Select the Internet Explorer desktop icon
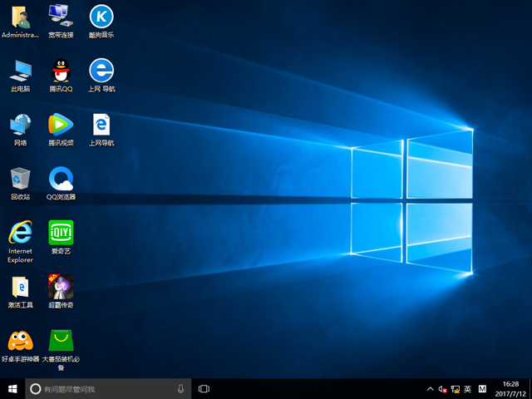Image resolution: width=532 pixels, height=399 pixels. click(20, 233)
